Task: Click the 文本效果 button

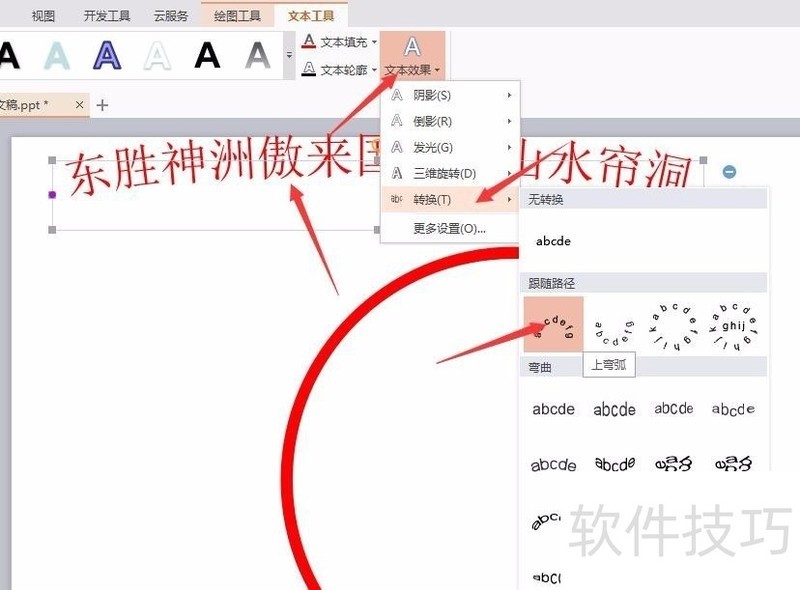Action: [412, 56]
